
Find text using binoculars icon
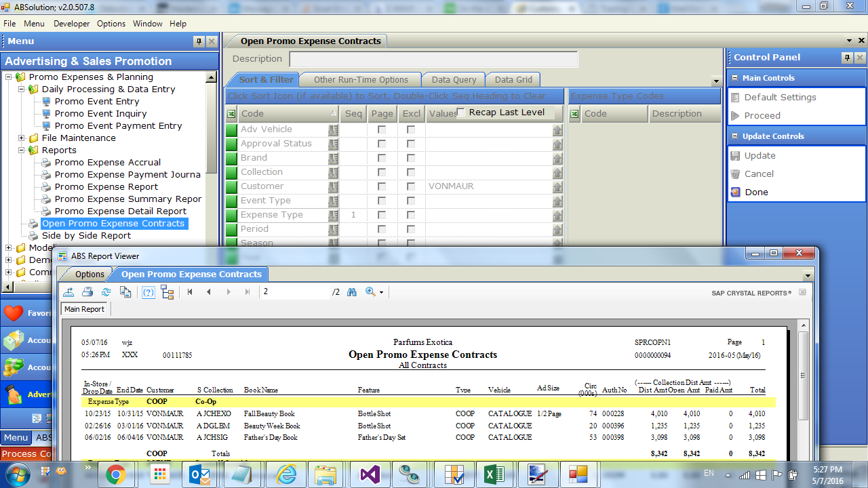click(x=352, y=292)
